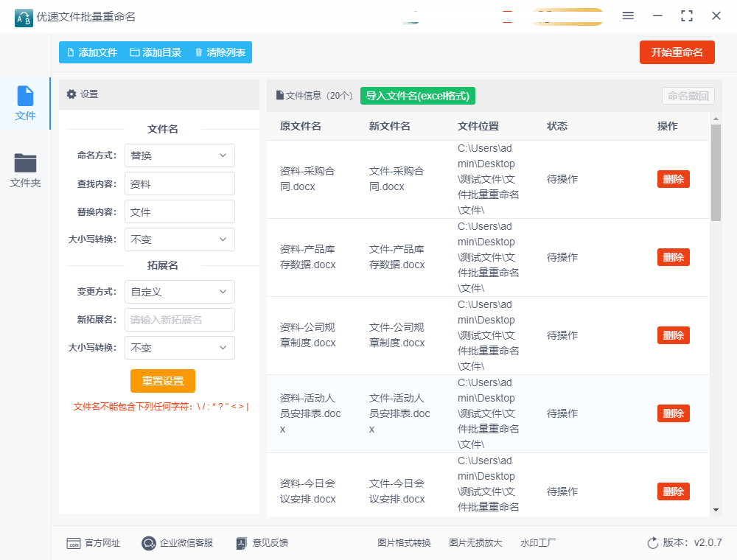The image size is (737, 560).
Task: Open the 官方网址 link
Action: (x=93, y=543)
